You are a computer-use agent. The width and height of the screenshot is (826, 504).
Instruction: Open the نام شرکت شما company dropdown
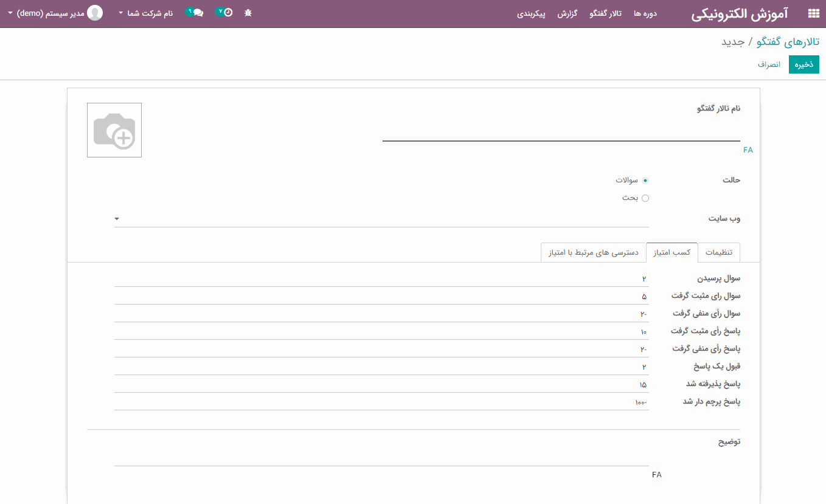point(146,13)
